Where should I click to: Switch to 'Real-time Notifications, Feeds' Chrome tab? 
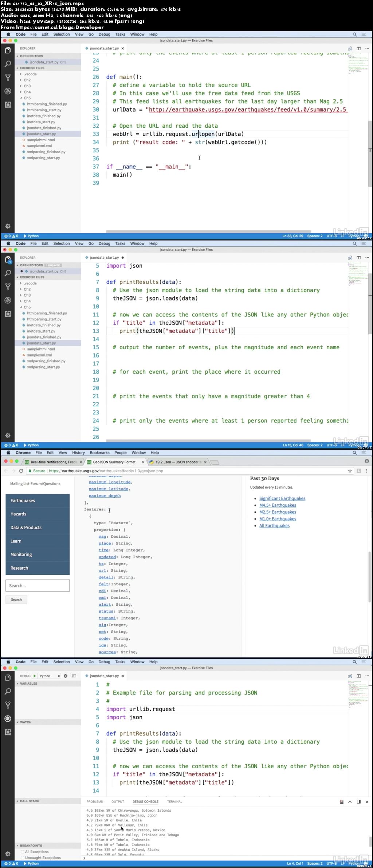tap(53, 462)
